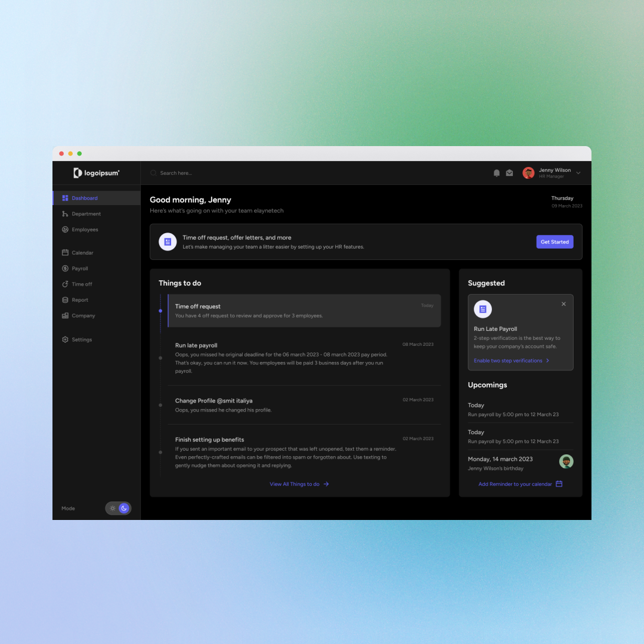644x644 pixels.
Task: Dismiss the Run Late Payroll suggestion
Action: pos(563,304)
